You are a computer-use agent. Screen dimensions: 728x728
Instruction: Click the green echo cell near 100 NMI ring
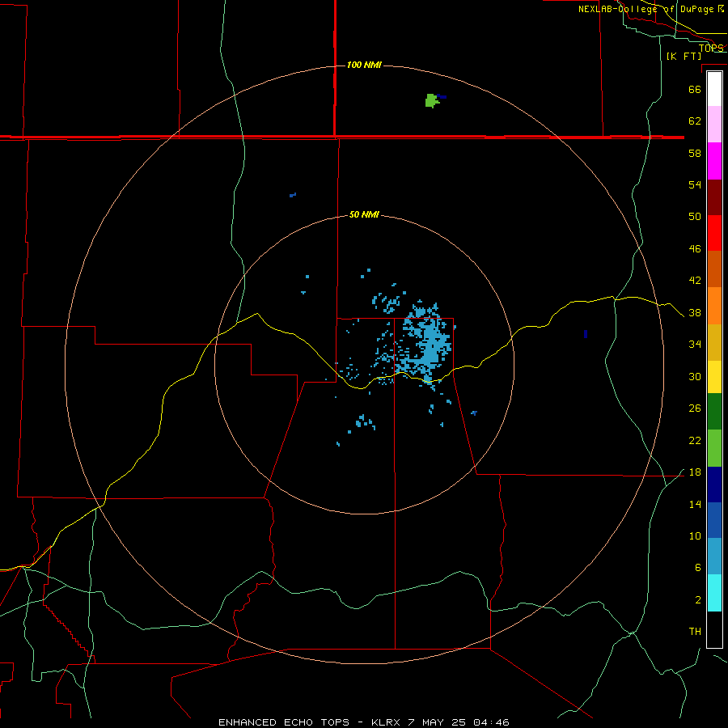click(431, 101)
